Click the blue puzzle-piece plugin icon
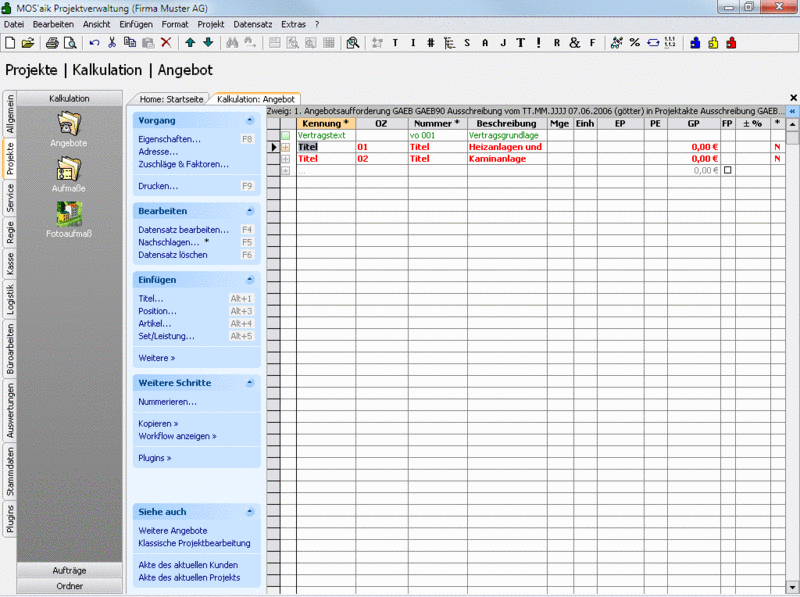 (695, 43)
